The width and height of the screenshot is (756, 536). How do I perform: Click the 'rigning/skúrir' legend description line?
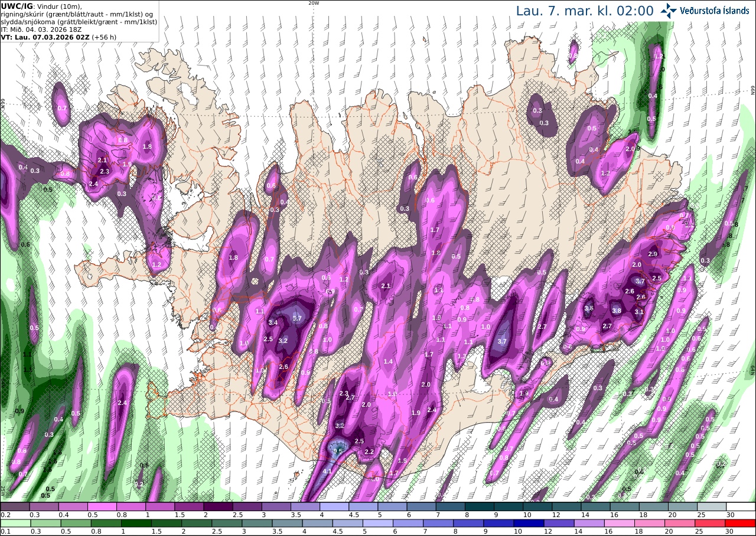[78, 14]
